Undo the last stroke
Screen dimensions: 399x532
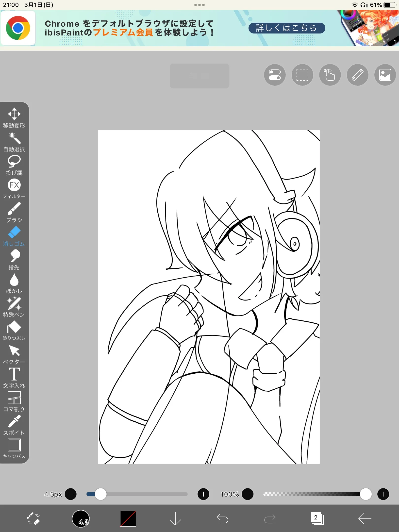(x=222, y=519)
